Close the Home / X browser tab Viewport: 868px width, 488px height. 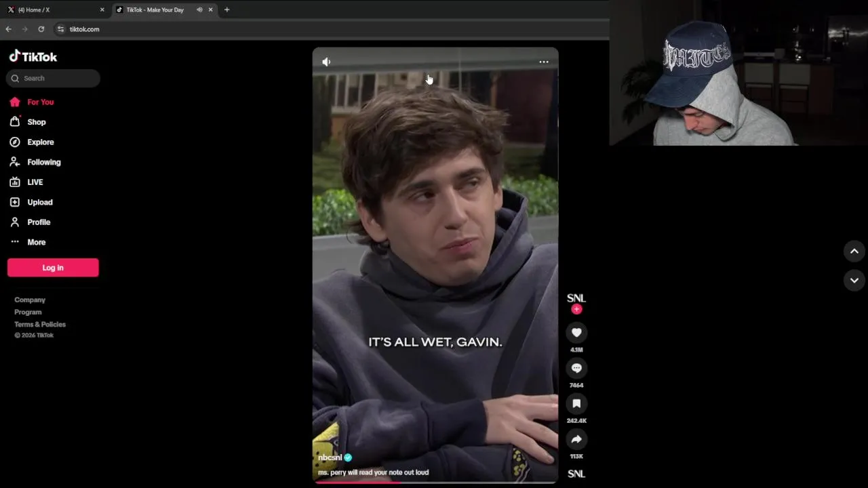point(102,9)
